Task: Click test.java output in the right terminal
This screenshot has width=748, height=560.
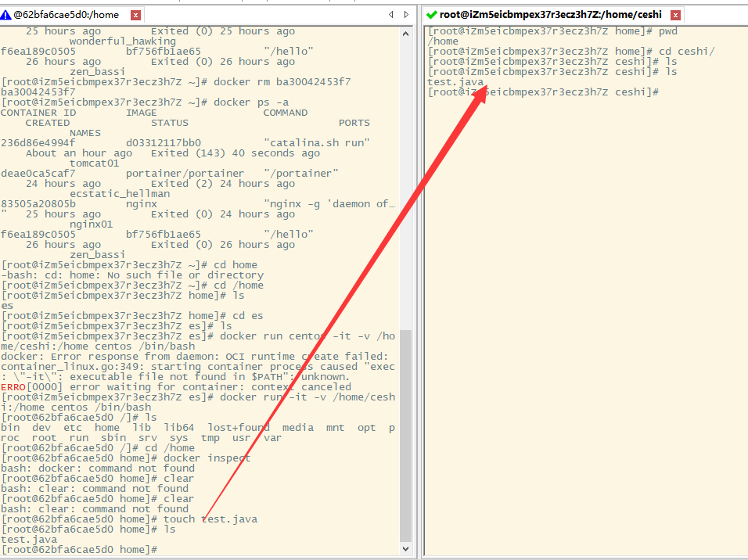Action: coord(455,82)
